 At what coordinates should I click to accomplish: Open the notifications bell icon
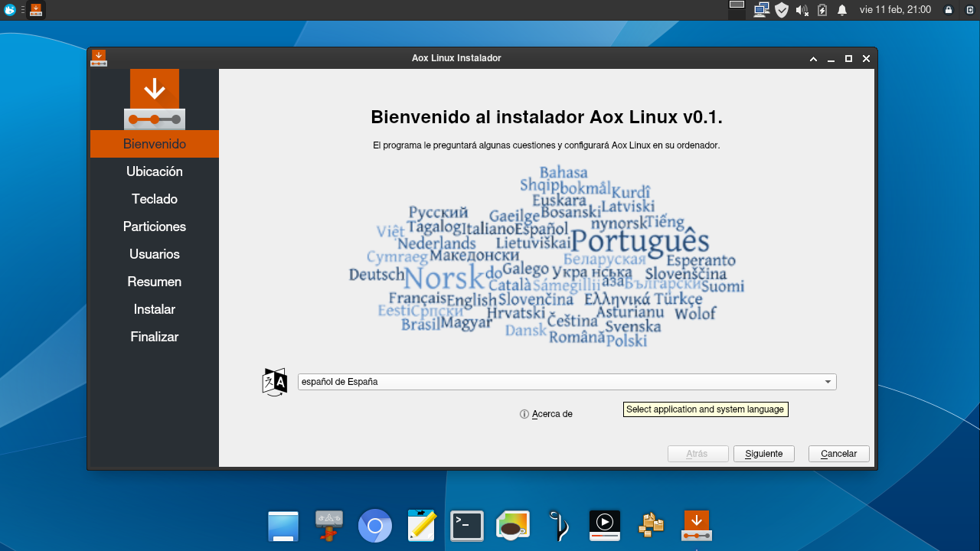(x=842, y=10)
